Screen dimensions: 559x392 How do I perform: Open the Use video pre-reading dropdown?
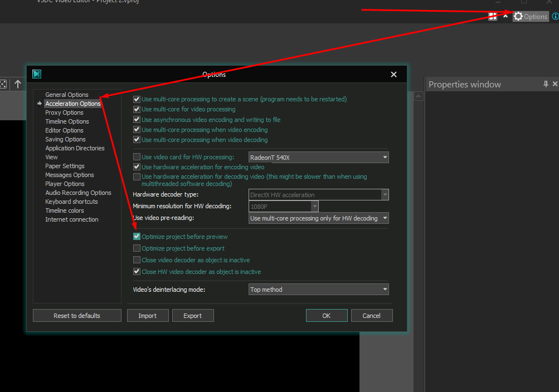click(318, 218)
